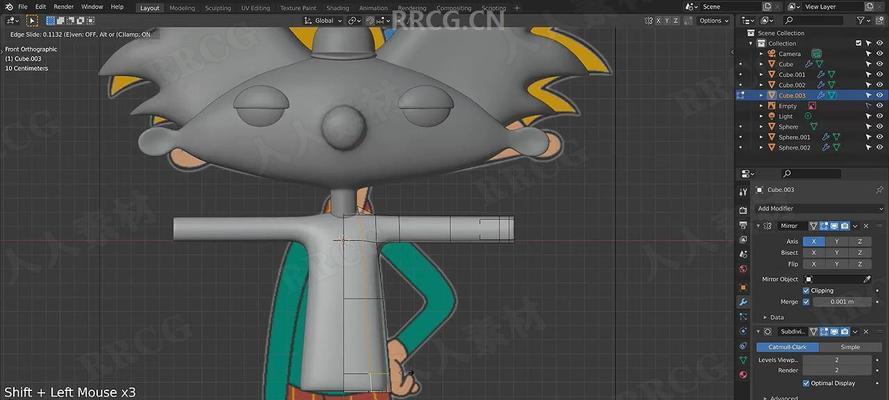Open the pivot point dropdown

coord(354,20)
